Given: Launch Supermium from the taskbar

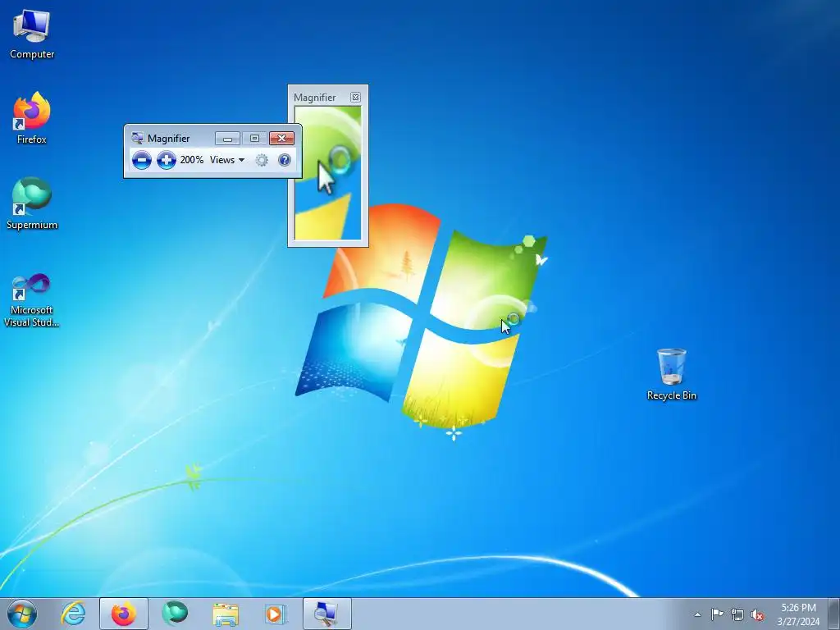Looking at the screenshot, I should coord(175,614).
